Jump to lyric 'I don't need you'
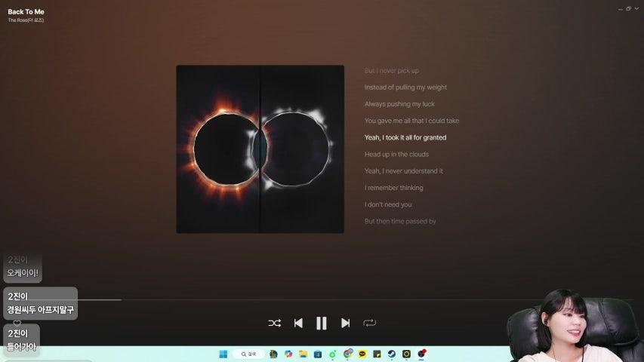This screenshot has width=644, height=362. pyautogui.click(x=388, y=204)
